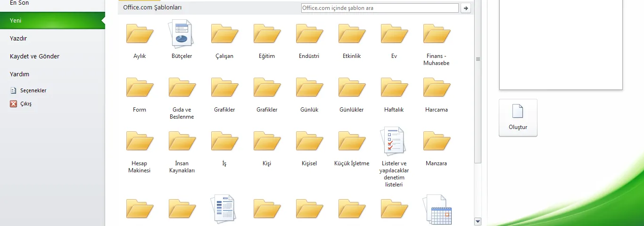Viewport: 644px width, 226px height.
Task: Click the search arrow button
Action: [x=466, y=8]
